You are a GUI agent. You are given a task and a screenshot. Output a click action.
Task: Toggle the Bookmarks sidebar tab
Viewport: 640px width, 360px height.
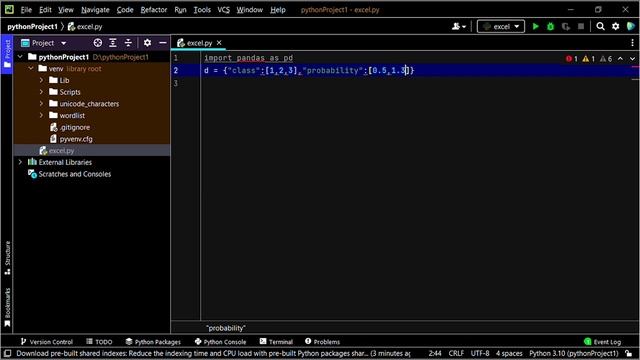click(x=7, y=307)
